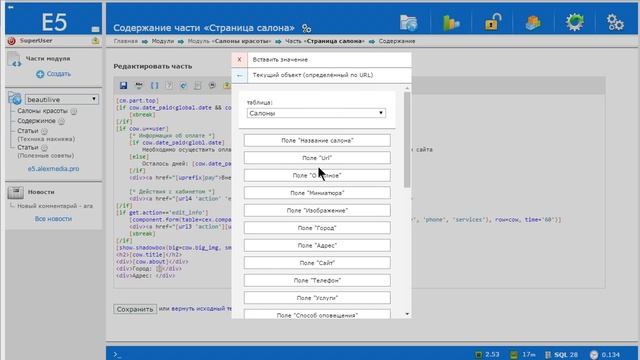
Task: Click the spell-check ABC icon in editor toolbar
Action: click(x=139, y=85)
